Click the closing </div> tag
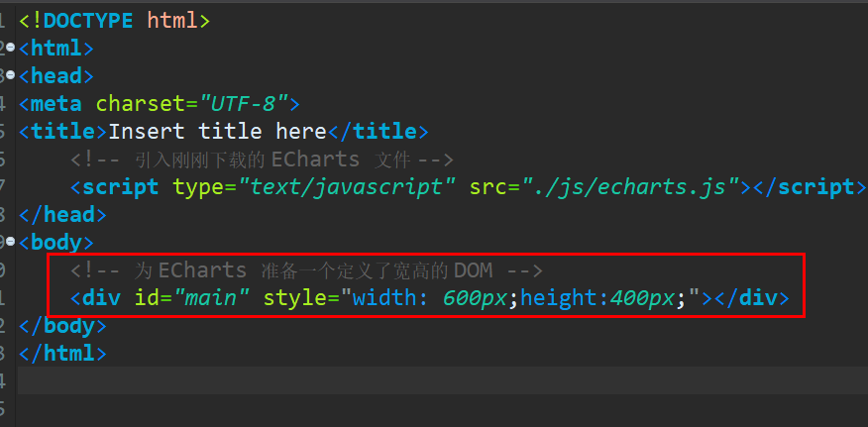 click(752, 298)
